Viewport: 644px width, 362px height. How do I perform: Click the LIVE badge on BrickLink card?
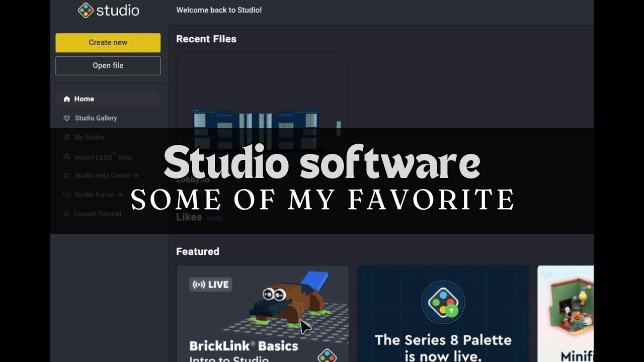click(210, 285)
